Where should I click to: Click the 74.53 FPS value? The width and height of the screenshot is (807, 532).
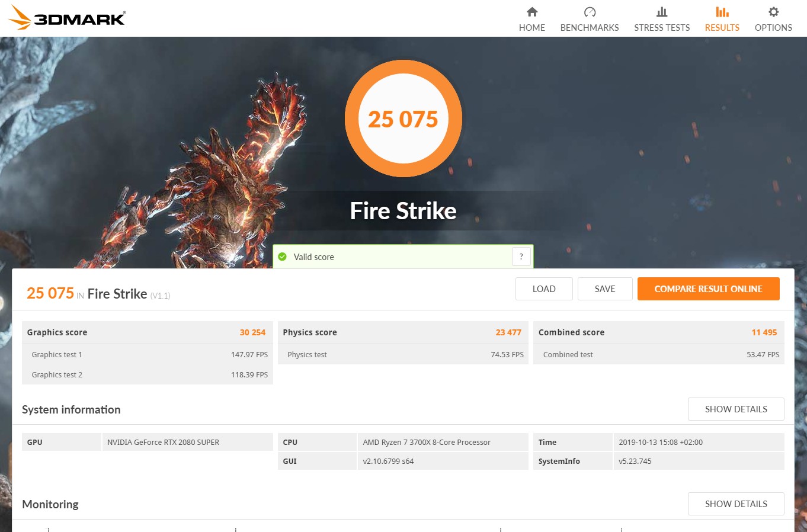click(x=507, y=355)
